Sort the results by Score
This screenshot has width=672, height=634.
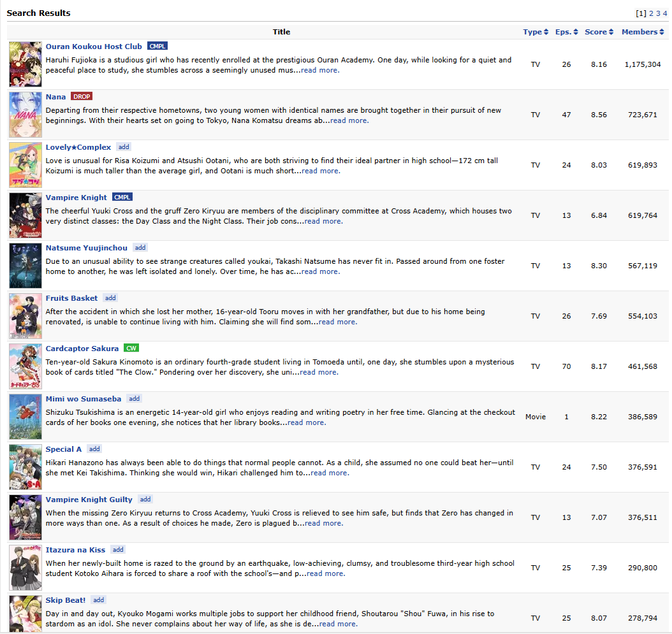[599, 32]
